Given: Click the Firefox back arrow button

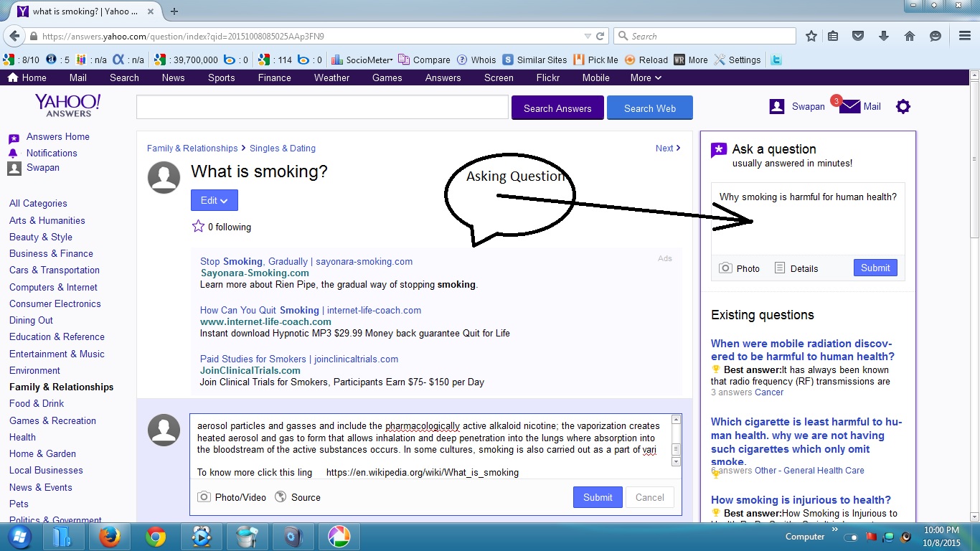Looking at the screenshot, I should click(14, 36).
